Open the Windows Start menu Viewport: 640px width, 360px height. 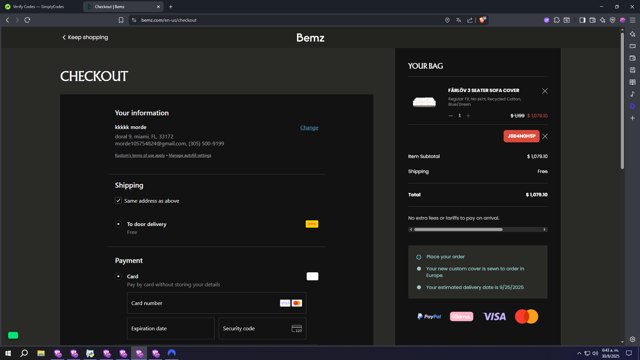8,353
